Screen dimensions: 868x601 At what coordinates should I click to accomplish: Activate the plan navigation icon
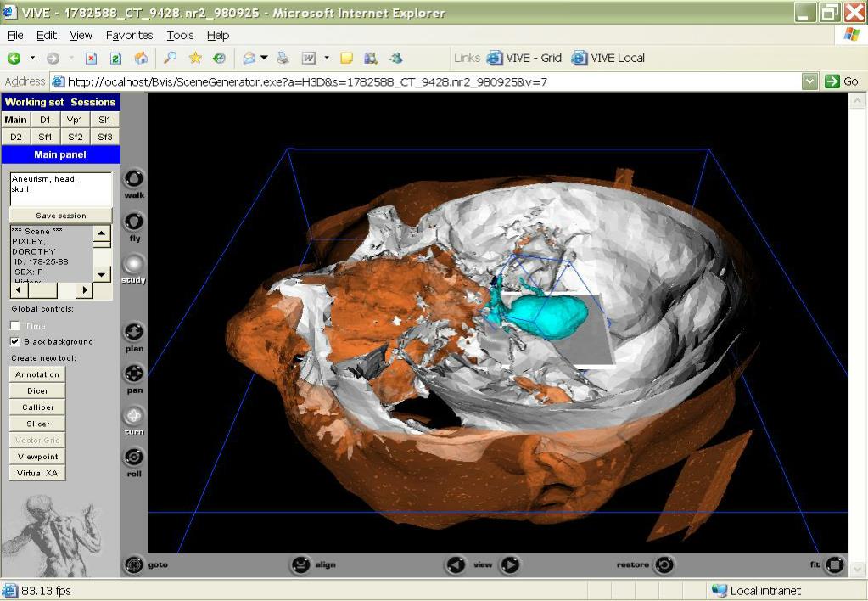point(133,332)
